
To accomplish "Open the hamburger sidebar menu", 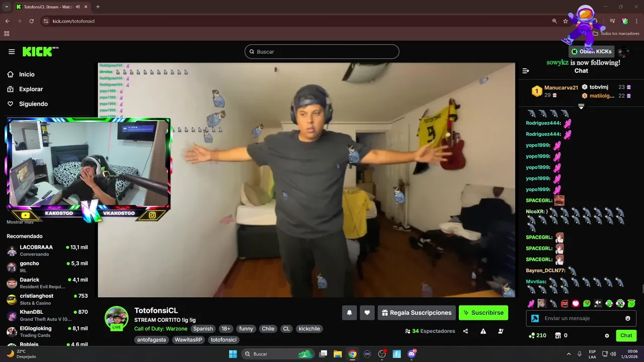I will tap(12, 51).
